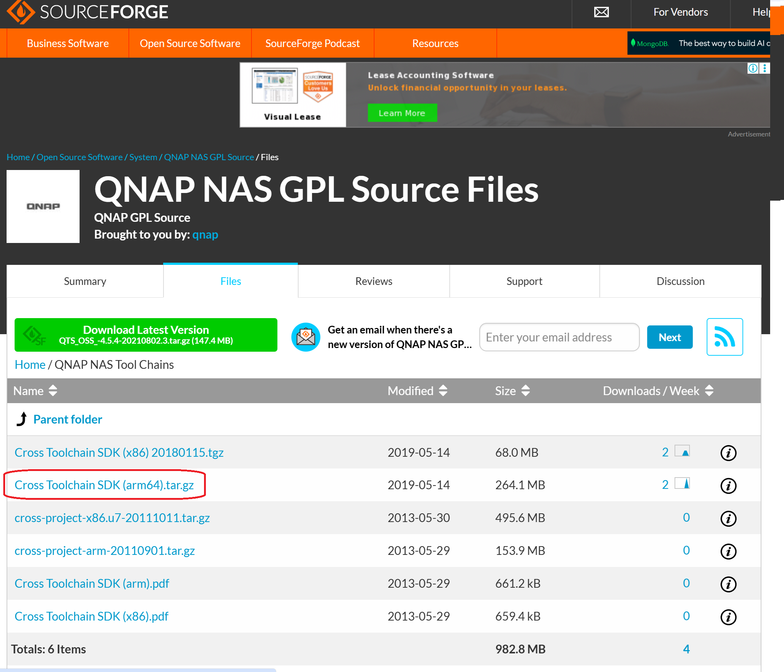Click the SourceForge logo
The height and width of the screenshot is (672, 784).
(87, 12)
